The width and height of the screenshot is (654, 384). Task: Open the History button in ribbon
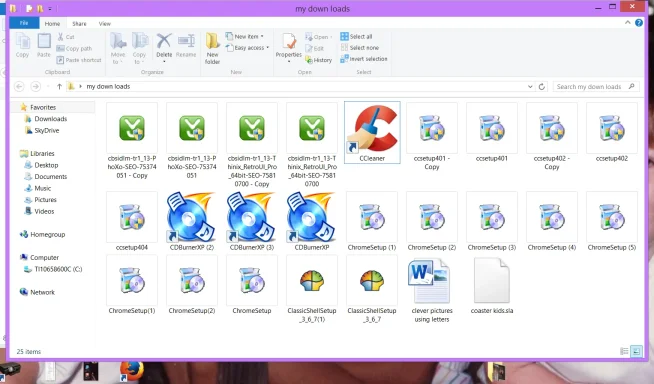click(319, 60)
